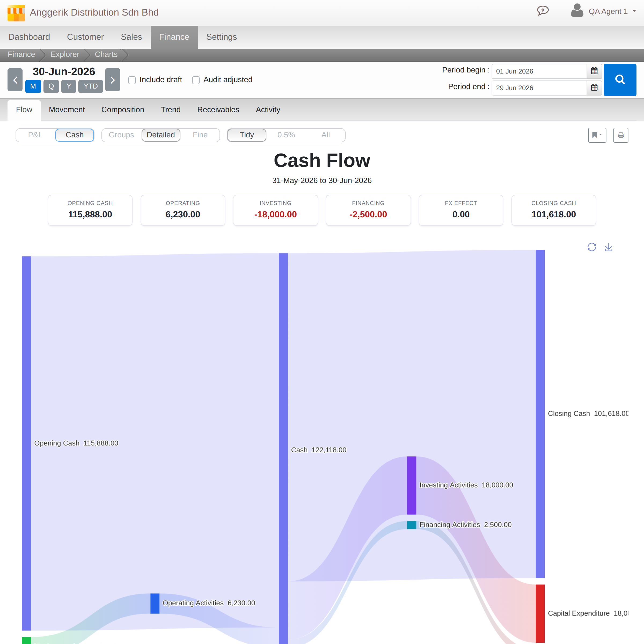Click the Opening Cash node bar
The width and height of the screenshot is (644, 644).
[x=26, y=443]
